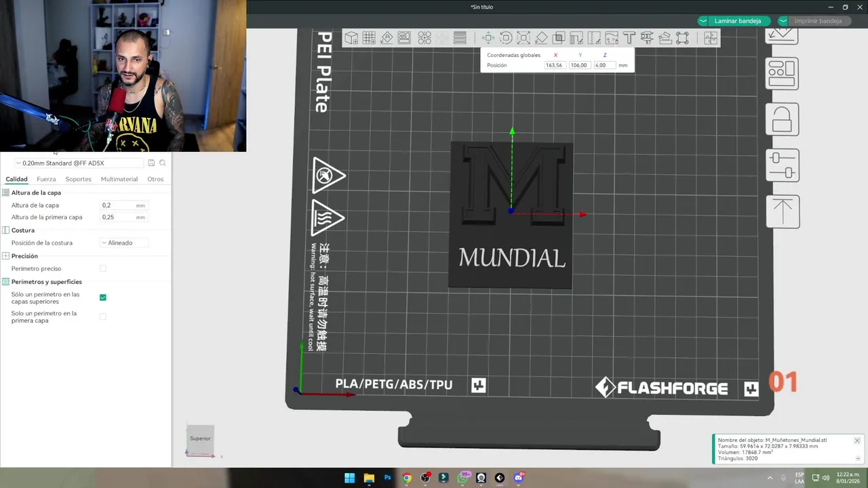
Task: Click the Costura section header
Action: coord(23,230)
